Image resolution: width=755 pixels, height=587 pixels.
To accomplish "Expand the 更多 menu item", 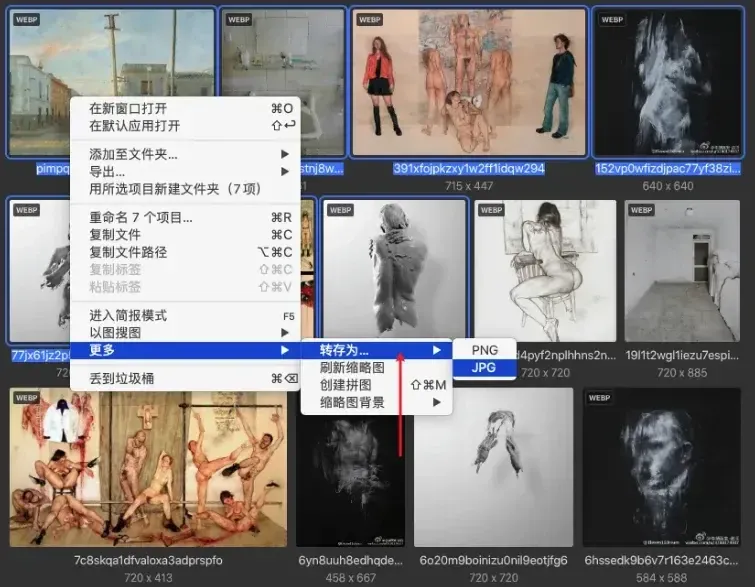I will click(x=185, y=350).
